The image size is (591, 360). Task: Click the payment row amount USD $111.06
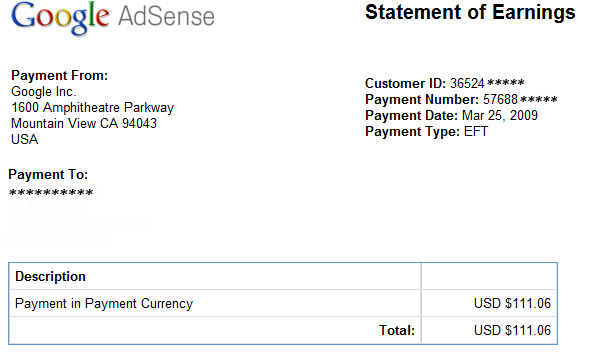tap(512, 303)
